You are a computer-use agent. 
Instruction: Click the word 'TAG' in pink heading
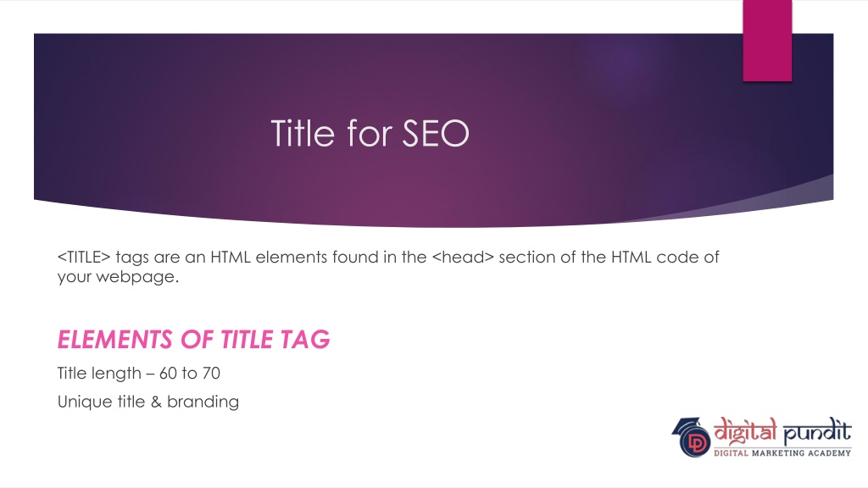click(305, 340)
